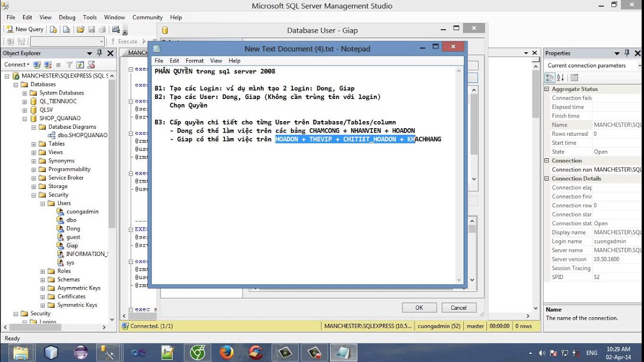Click the Eclipse icon in the taskbar
Screen dimensions: 644x362
tap(80, 352)
